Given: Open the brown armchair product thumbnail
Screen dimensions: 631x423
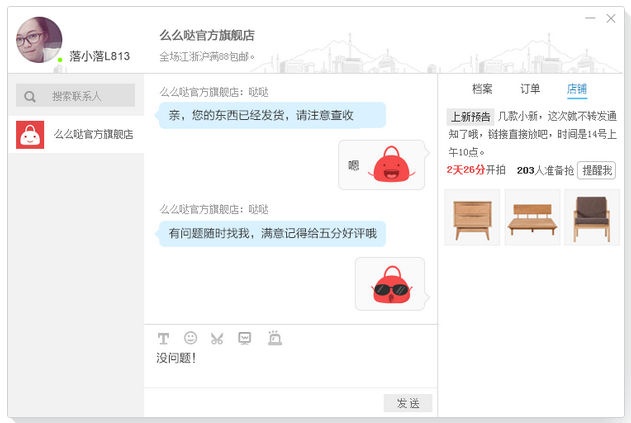Looking at the screenshot, I should 592,217.
